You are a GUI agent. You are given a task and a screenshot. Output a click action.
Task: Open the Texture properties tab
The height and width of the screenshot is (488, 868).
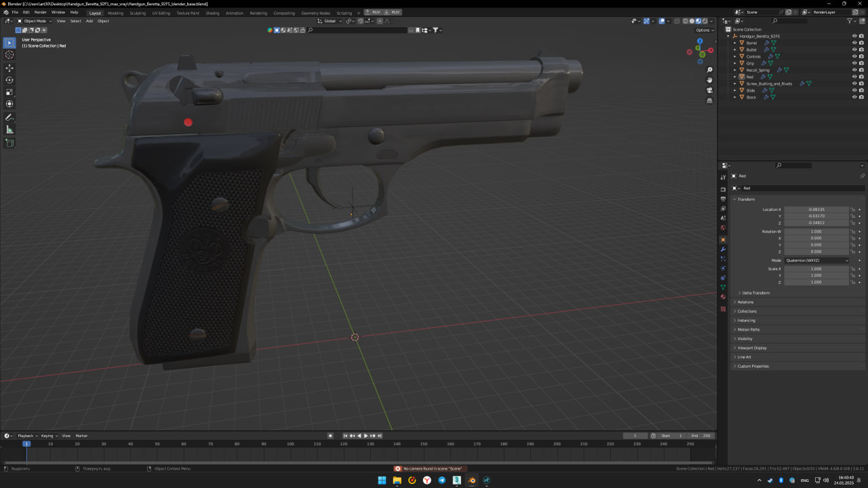pos(723,309)
